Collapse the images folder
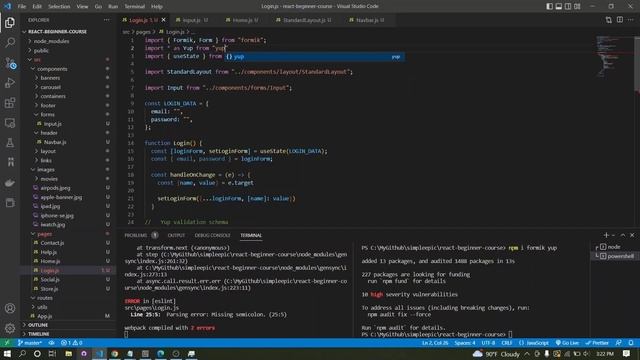Screen dimensions: 640x360 click(46, 170)
